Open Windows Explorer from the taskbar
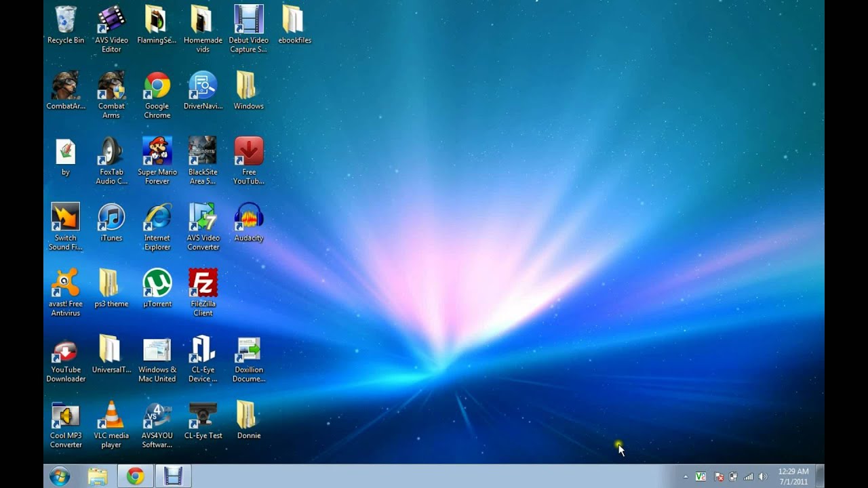 [98, 476]
